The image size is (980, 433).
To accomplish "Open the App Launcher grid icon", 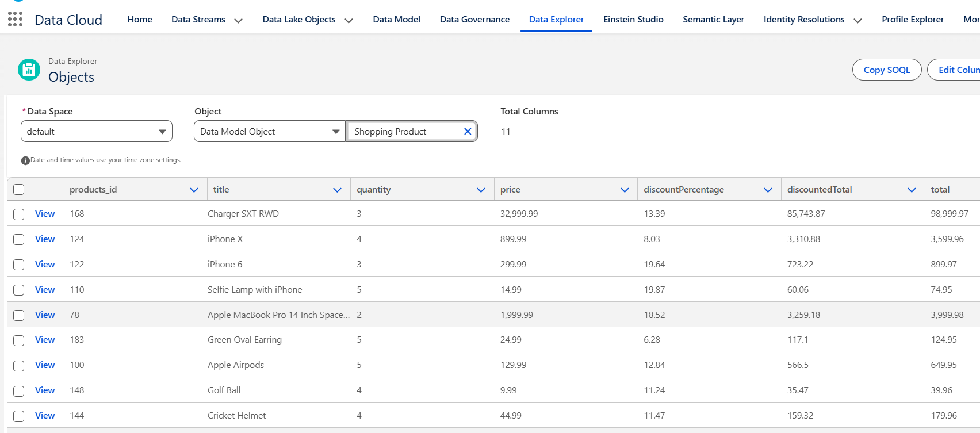I will coord(16,20).
